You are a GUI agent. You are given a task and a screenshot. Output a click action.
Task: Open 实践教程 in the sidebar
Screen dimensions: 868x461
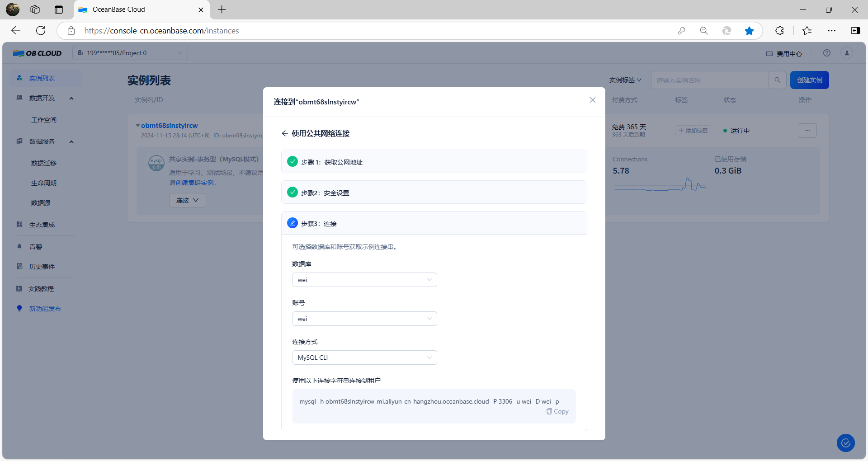point(41,289)
